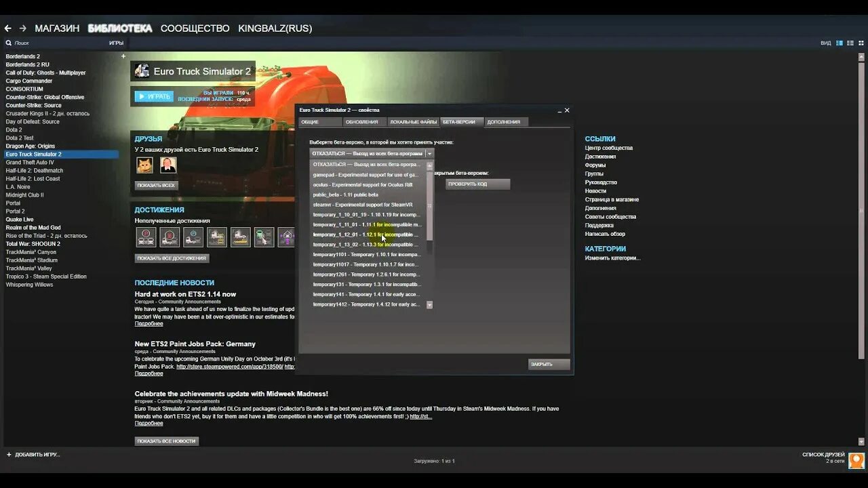Image resolution: width=868 pixels, height=488 pixels.
Task: Click the dropdown list scrollbar thumb
Action: (x=429, y=205)
